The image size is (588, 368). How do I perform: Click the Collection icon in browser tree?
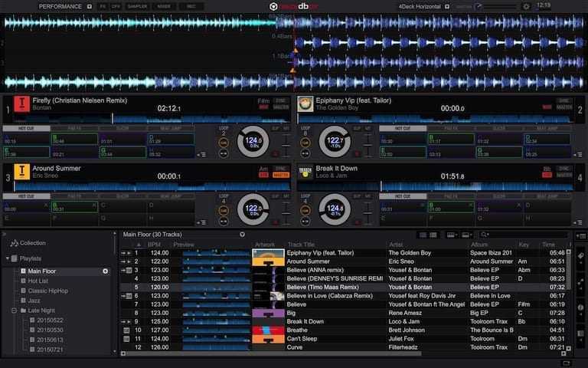click(x=15, y=243)
